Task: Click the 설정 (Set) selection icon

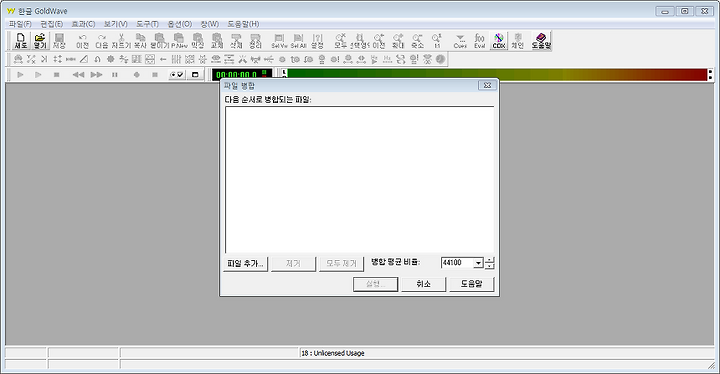Action: [x=317, y=40]
